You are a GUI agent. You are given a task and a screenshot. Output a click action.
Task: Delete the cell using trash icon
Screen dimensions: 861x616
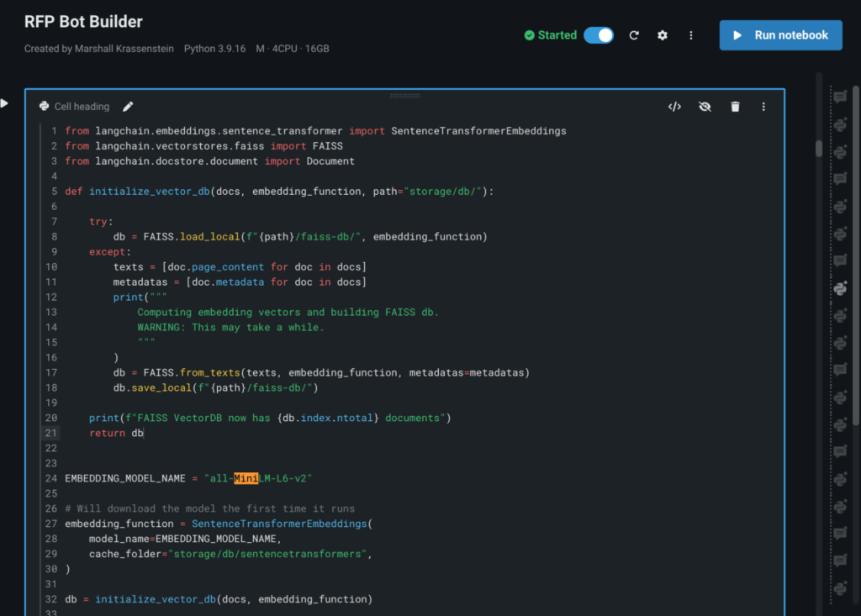[735, 107]
